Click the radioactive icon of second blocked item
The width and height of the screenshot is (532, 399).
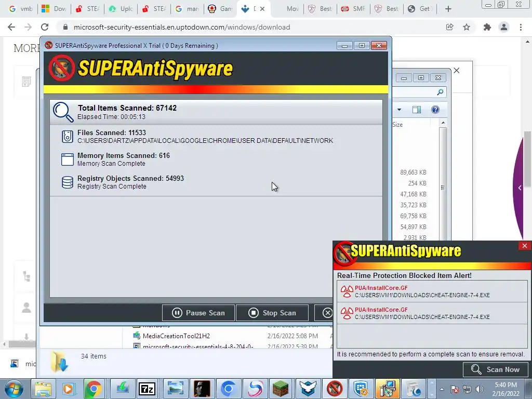(x=347, y=313)
